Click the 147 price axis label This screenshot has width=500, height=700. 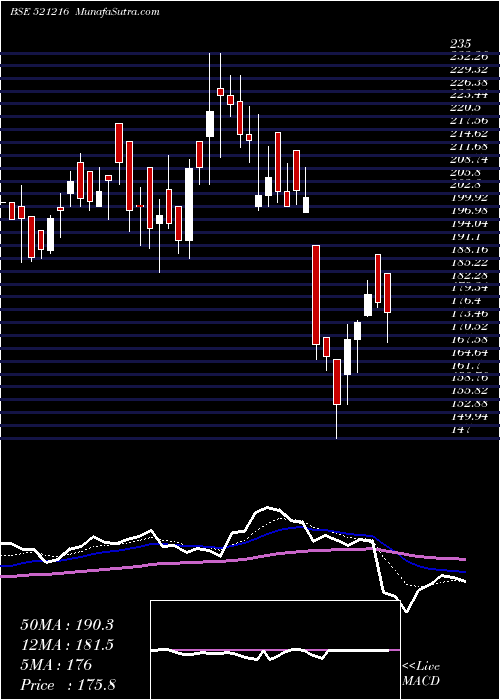click(460, 429)
